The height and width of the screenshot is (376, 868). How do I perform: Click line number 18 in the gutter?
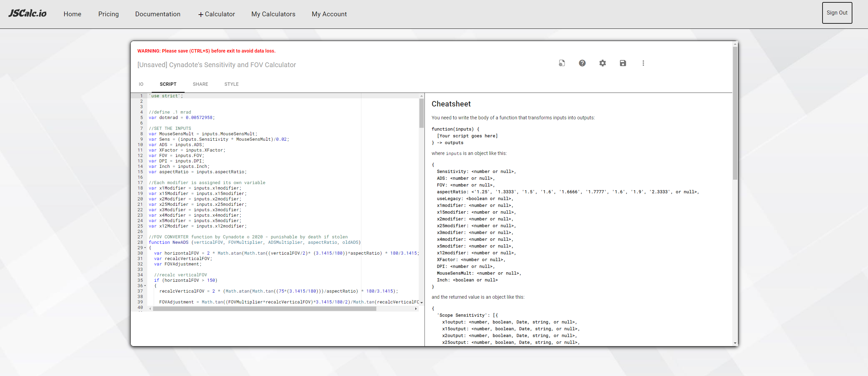[x=140, y=188]
